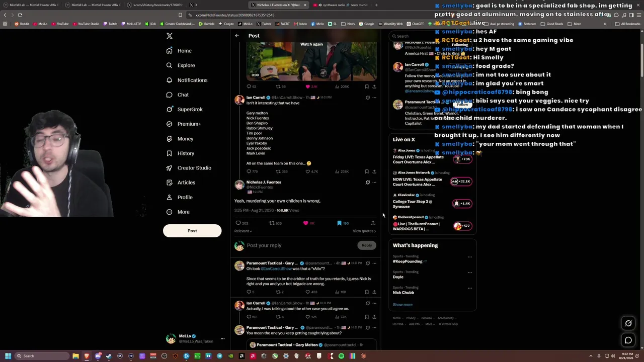Image resolution: width=644 pixels, height=362 pixels.
Task: Share the video post
Action: [x=374, y=86]
